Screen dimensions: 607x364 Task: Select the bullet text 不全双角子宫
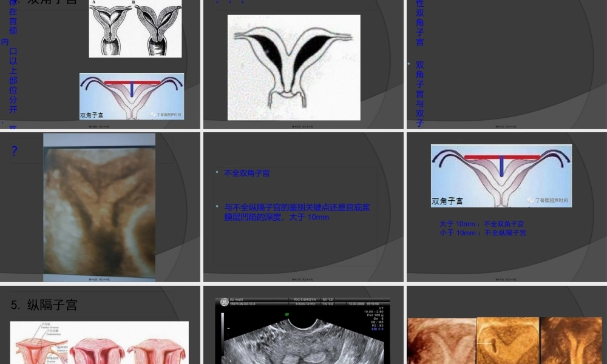(x=247, y=174)
